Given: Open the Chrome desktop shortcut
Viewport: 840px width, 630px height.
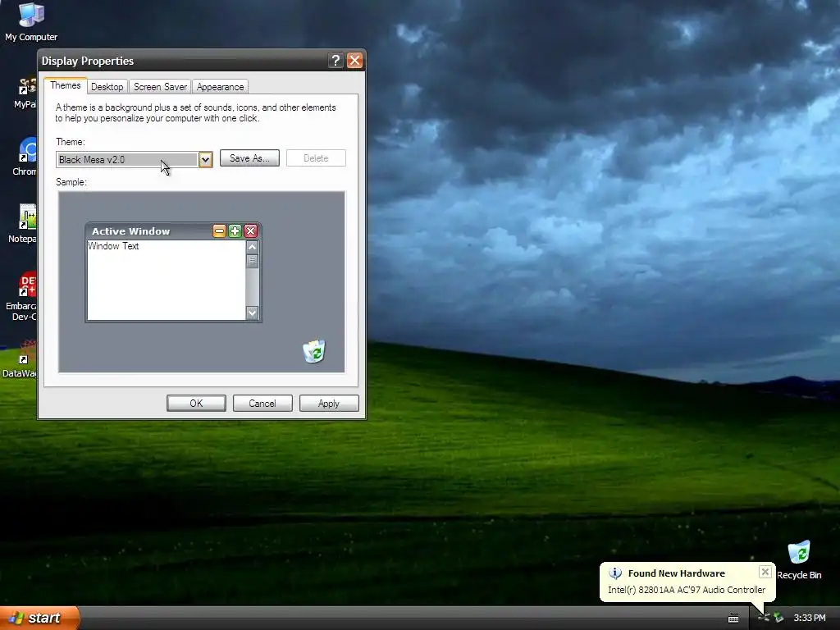Looking at the screenshot, I should [x=25, y=157].
